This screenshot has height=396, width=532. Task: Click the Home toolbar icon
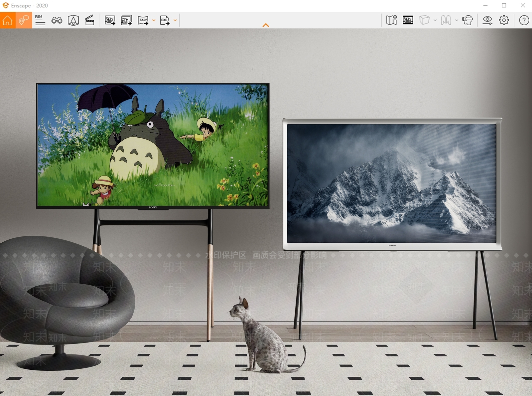pyautogui.click(x=8, y=20)
